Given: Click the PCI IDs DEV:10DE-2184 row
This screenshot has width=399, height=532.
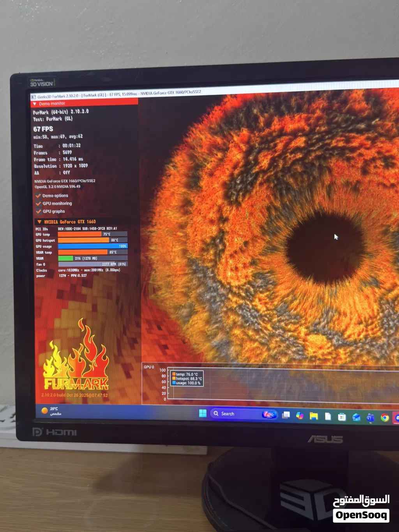Looking at the screenshot, I should pos(76,229).
